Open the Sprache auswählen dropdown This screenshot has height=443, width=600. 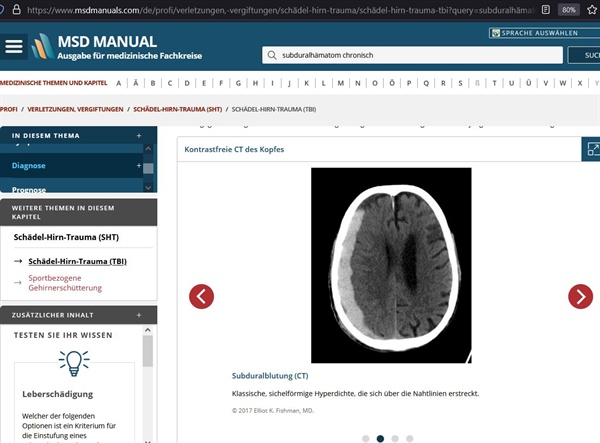click(x=544, y=33)
